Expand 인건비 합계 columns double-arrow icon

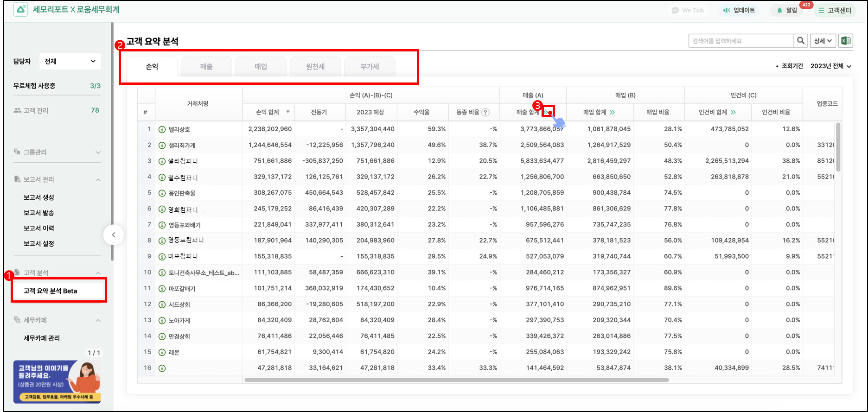pyautogui.click(x=733, y=112)
